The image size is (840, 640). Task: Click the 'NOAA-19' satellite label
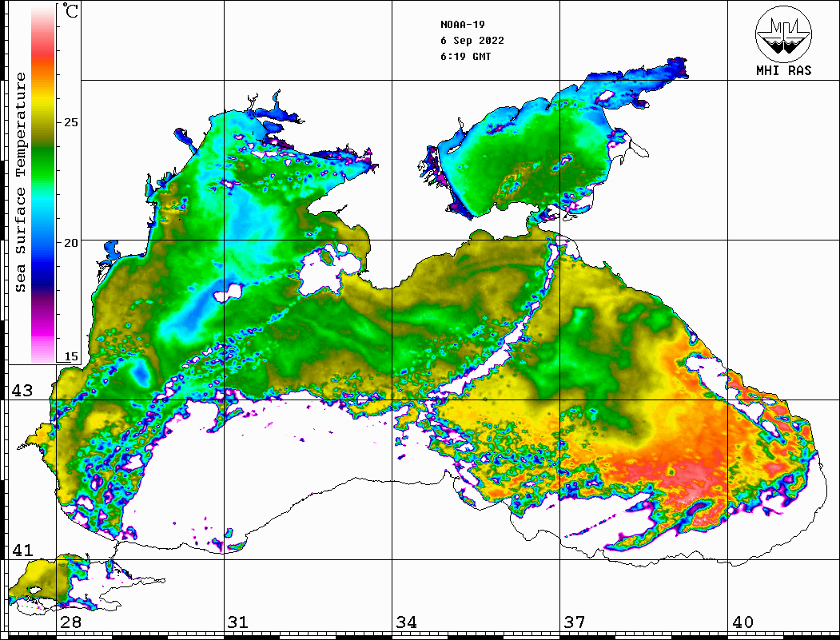coord(462,25)
